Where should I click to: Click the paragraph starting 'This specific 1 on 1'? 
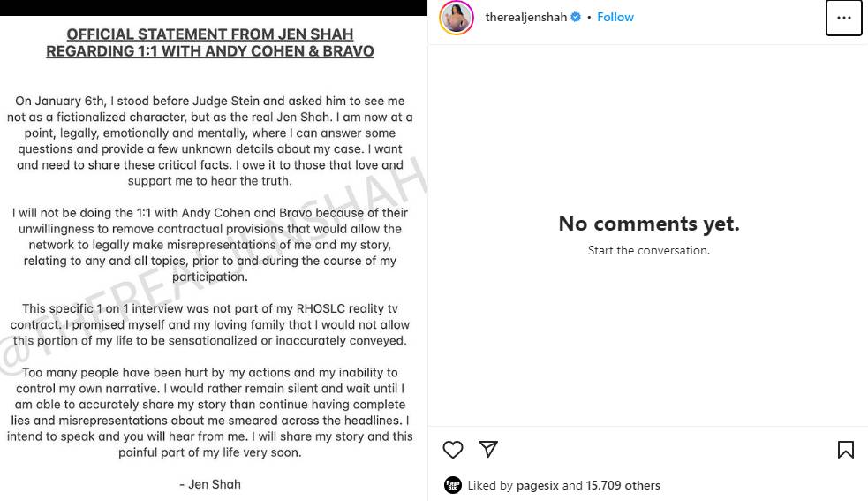point(210,324)
